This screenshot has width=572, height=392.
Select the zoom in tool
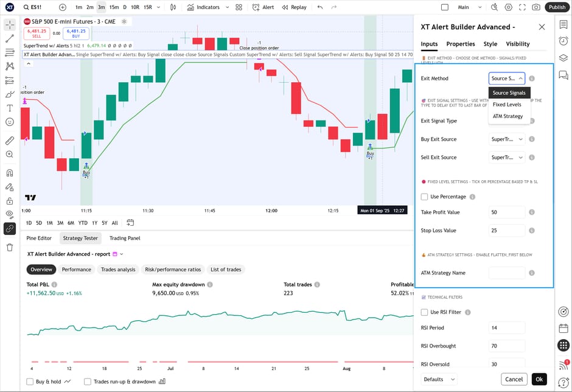tap(10, 154)
